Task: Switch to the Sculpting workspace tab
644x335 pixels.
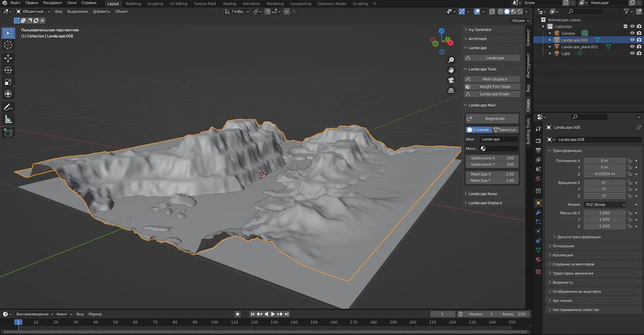Action: (x=155, y=4)
